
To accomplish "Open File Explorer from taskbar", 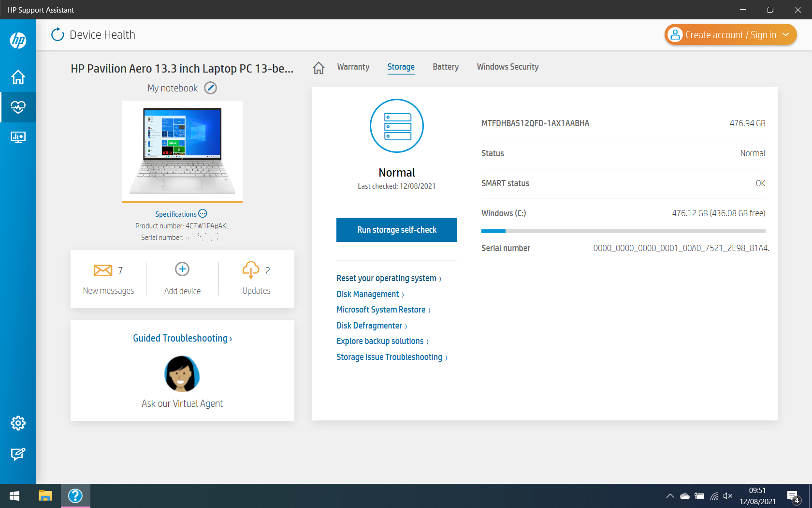I will point(45,496).
